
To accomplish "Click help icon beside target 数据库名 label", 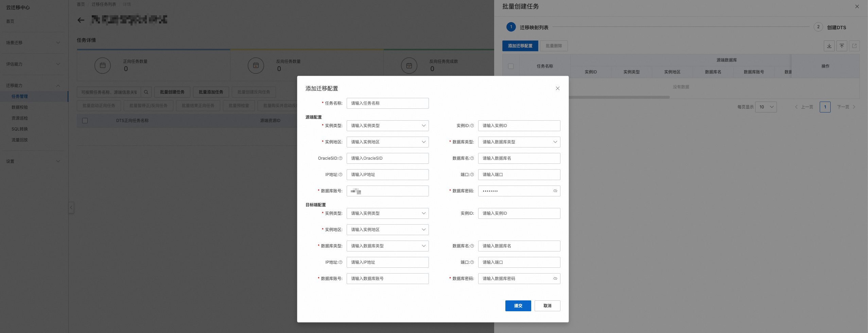I will point(472,246).
